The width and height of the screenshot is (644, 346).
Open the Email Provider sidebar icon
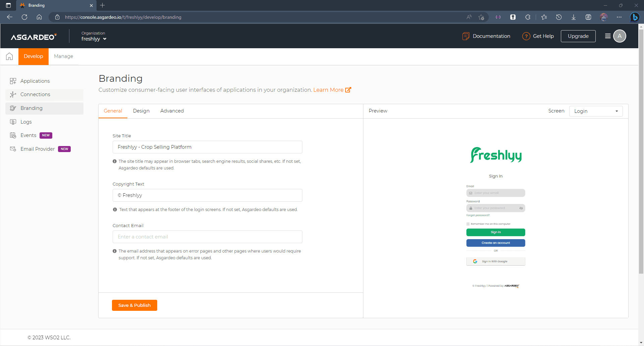(13, 149)
